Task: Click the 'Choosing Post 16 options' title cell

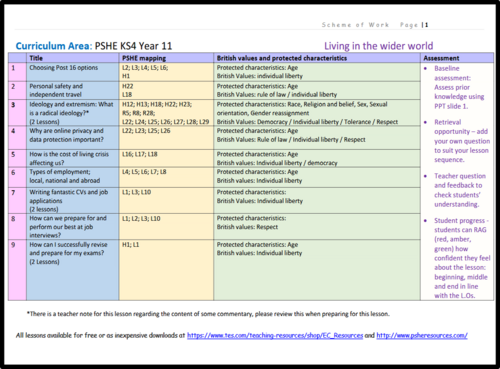Action: click(x=64, y=68)
